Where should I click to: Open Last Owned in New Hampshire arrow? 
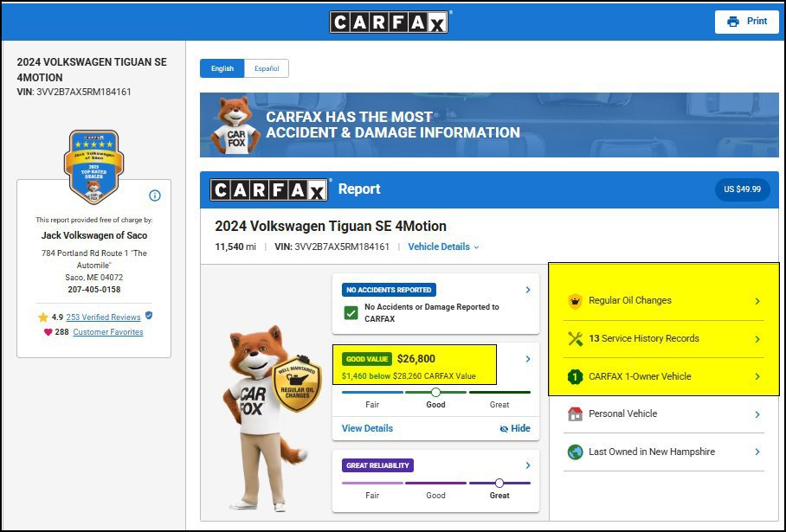click(x=757, y=452)
